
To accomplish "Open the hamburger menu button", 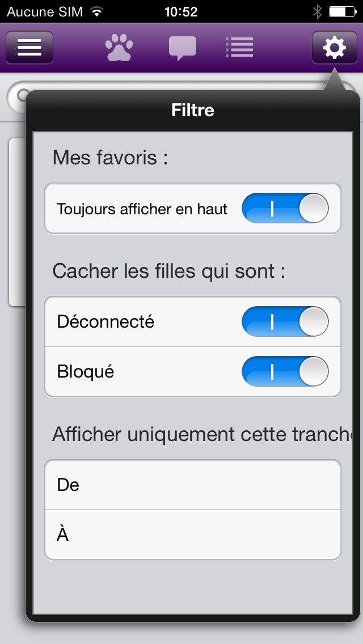I will (29, 47).
